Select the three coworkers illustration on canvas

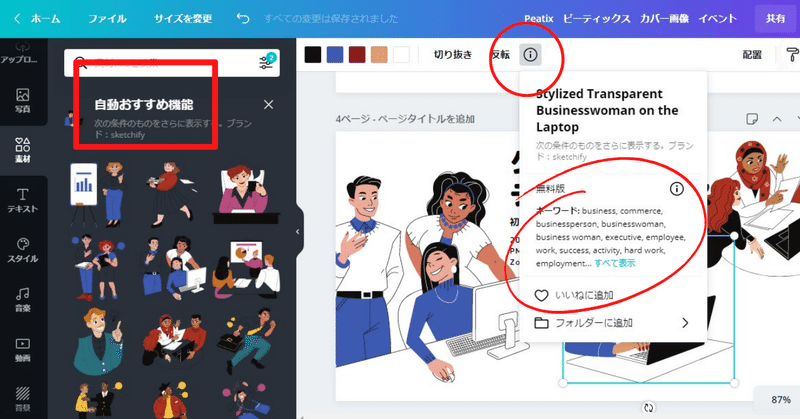click(x=429, y=276)
